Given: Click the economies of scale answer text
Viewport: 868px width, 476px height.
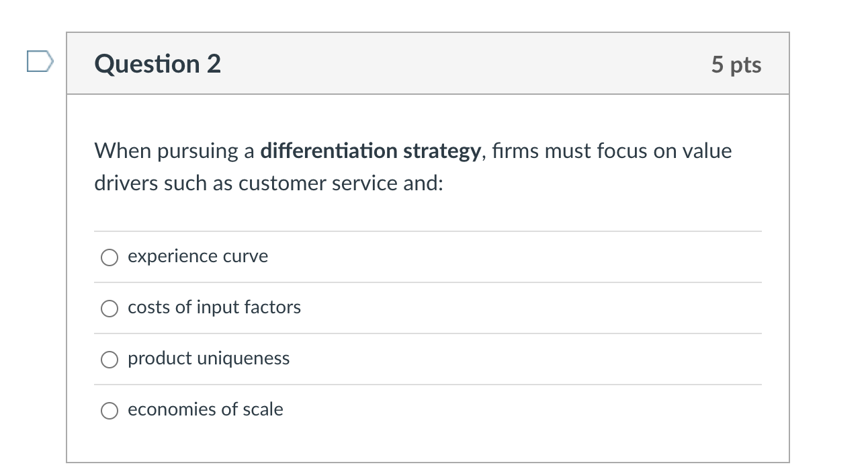Looking at the screenshot, I should 206,409.
